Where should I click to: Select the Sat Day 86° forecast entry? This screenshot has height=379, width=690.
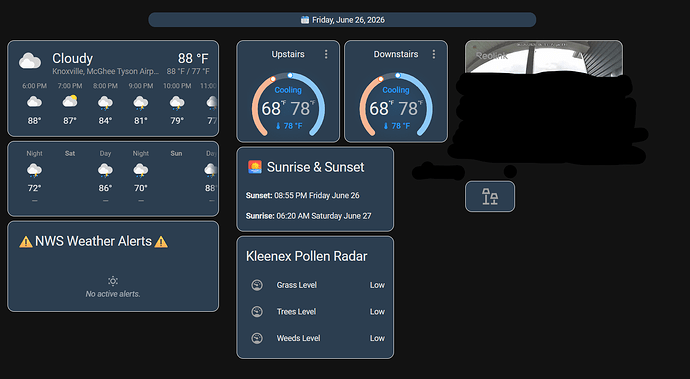click(105, 176)
